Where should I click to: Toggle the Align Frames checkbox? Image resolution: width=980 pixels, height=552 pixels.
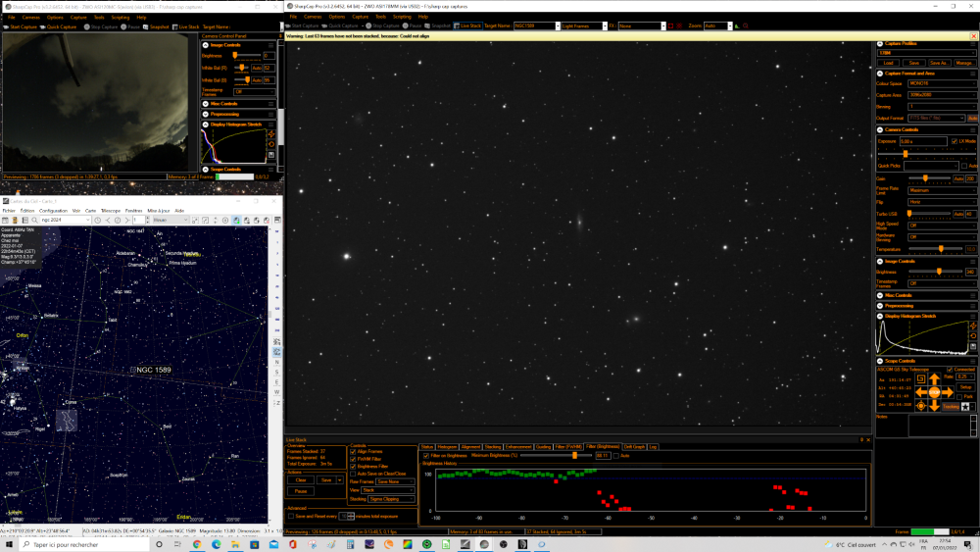point(353,451)
